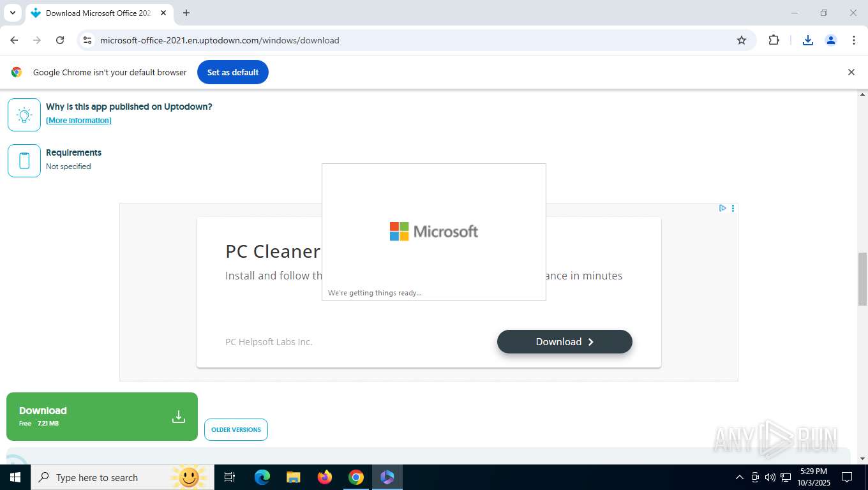Open the Chrome extensions puzzle icon
This screenshot has width=868, height=490.
(774, 40)
